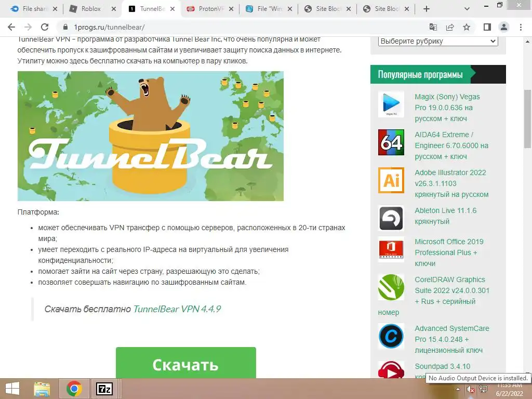Click the green Скачать button
The image size is (532, 399).
(x=185, y=363)
